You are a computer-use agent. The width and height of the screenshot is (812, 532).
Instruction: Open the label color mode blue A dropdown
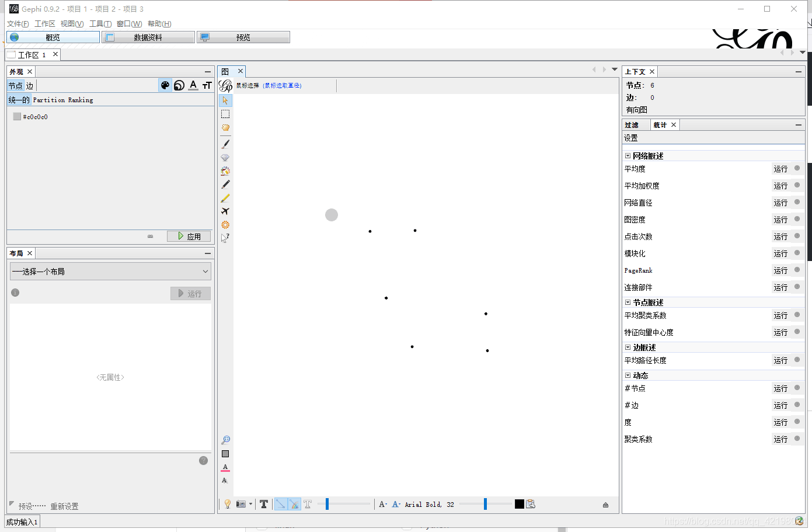(x=396, y=504)
